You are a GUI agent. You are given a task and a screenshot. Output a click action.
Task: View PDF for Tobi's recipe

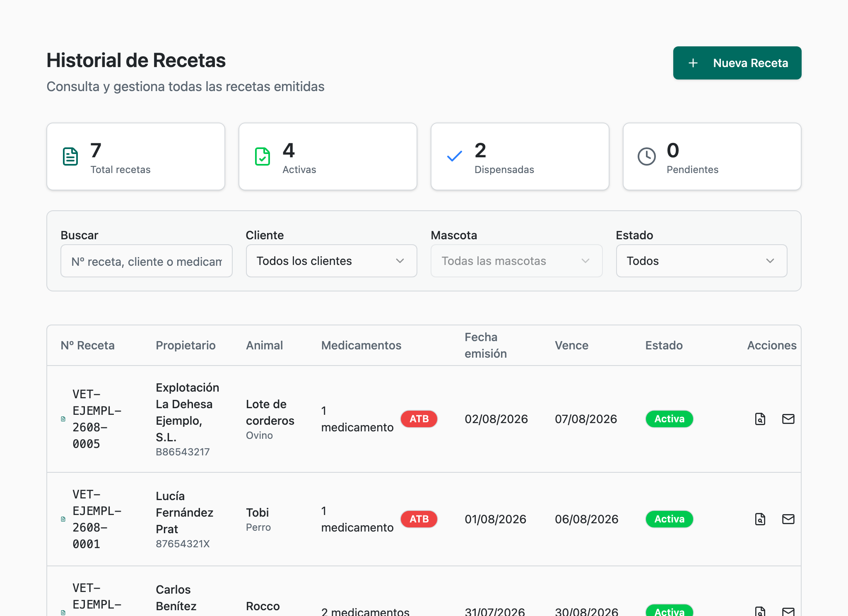coord(760,519)
